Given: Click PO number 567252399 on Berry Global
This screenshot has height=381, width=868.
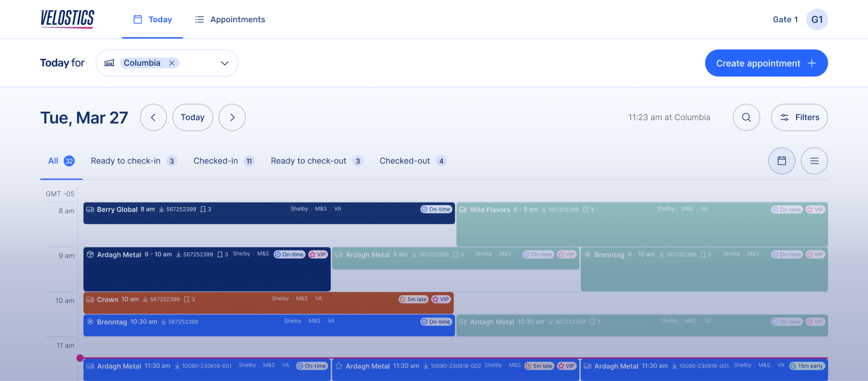Looking at the screenshot, I should [181, 209].
